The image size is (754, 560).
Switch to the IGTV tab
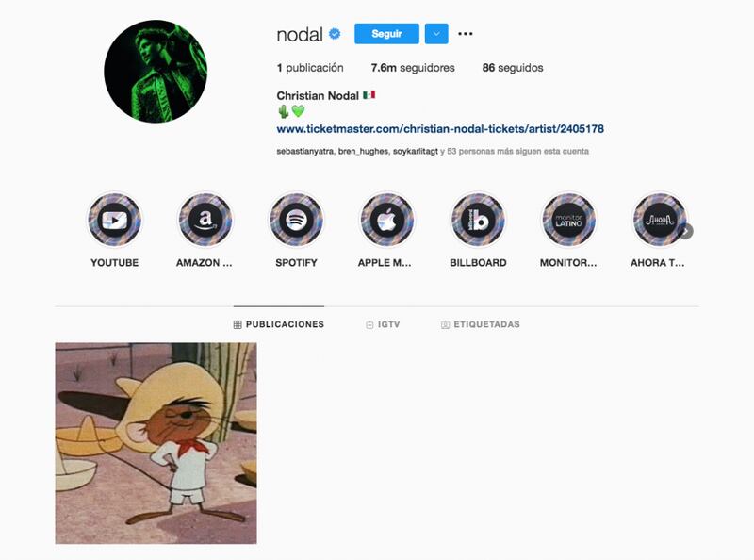coord(383,324)
